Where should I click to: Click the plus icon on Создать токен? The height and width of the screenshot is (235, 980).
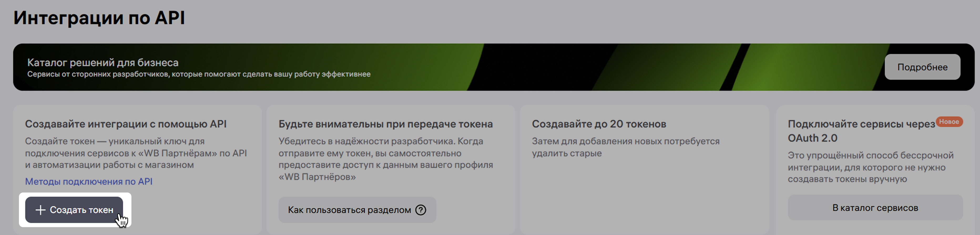point(40,210)
